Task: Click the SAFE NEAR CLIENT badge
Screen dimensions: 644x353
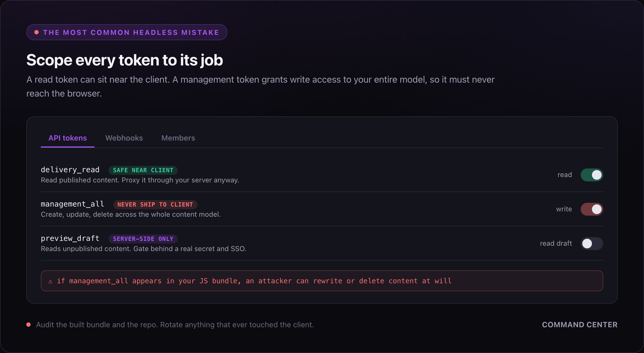Action: (x=143, y=170)
